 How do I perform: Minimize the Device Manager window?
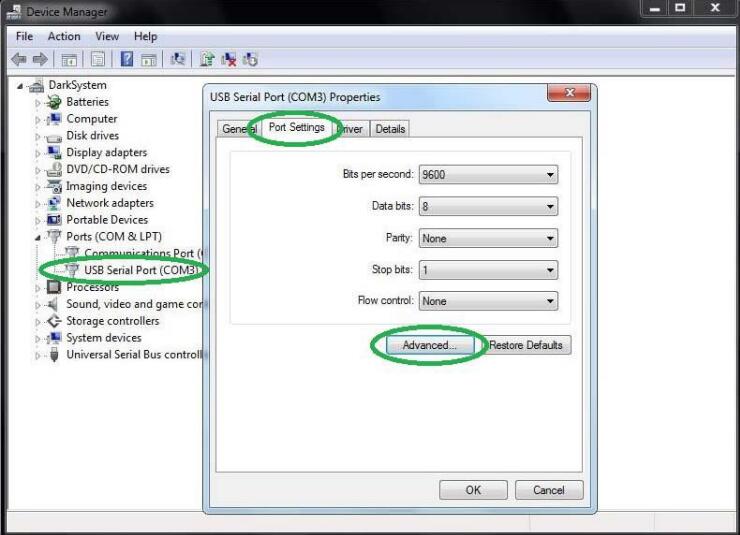point(655,8)
